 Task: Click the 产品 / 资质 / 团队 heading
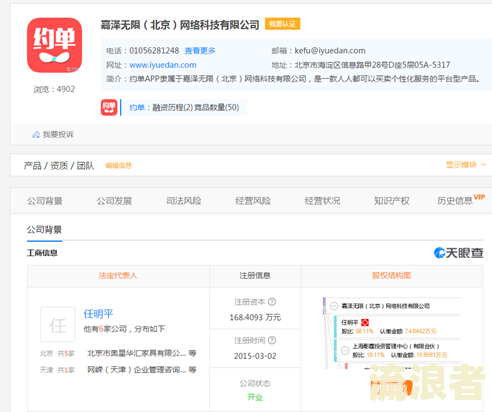(59, 165)
